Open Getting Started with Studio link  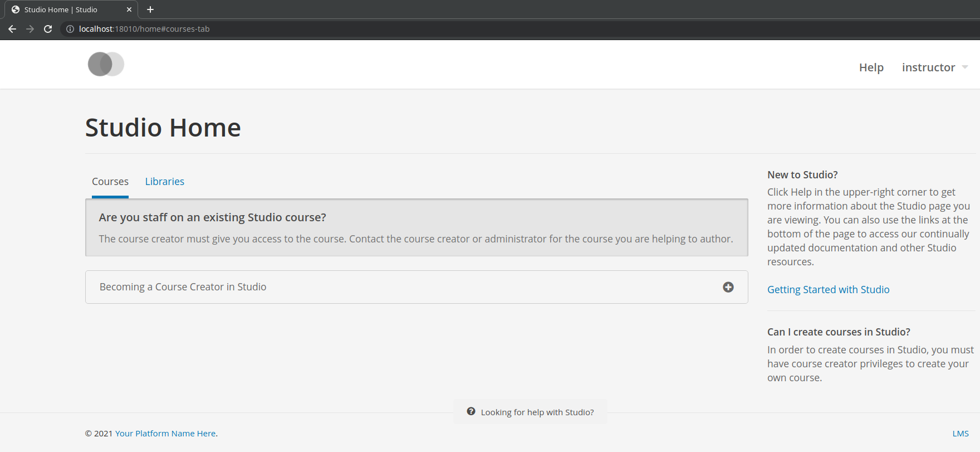click(829, 290)
